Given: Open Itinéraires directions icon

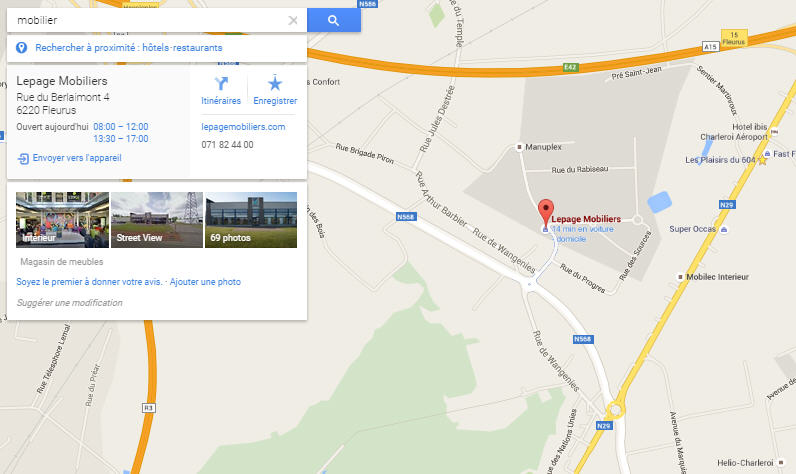Looking at the screenshot, I should coord(221,83).
